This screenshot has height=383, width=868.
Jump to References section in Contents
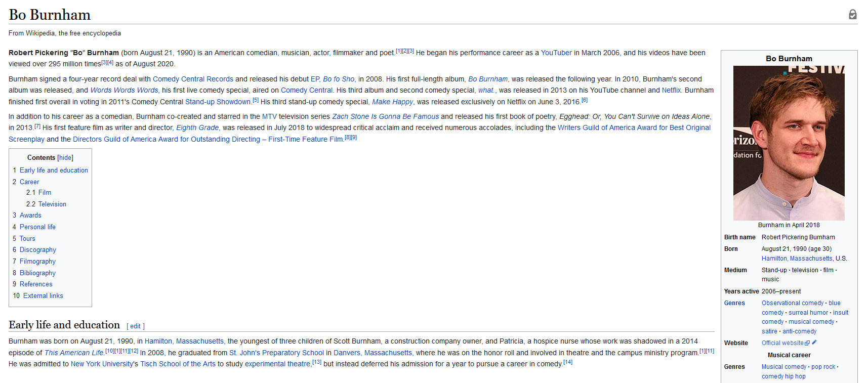click(x=36, y=284)
